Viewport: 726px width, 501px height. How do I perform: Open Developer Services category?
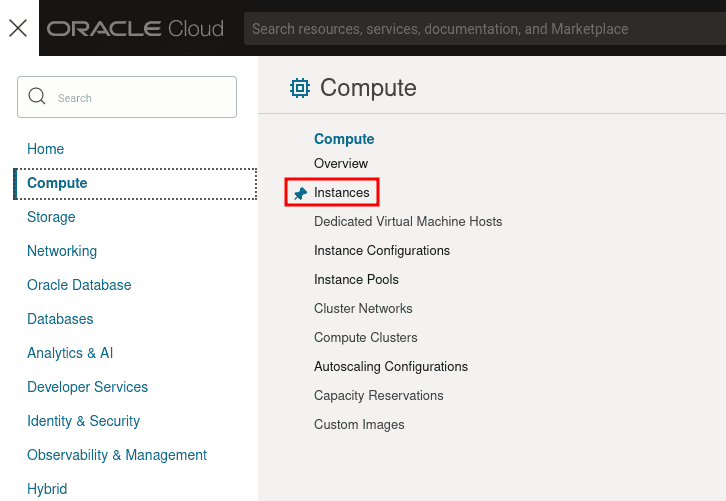point(88,387)
